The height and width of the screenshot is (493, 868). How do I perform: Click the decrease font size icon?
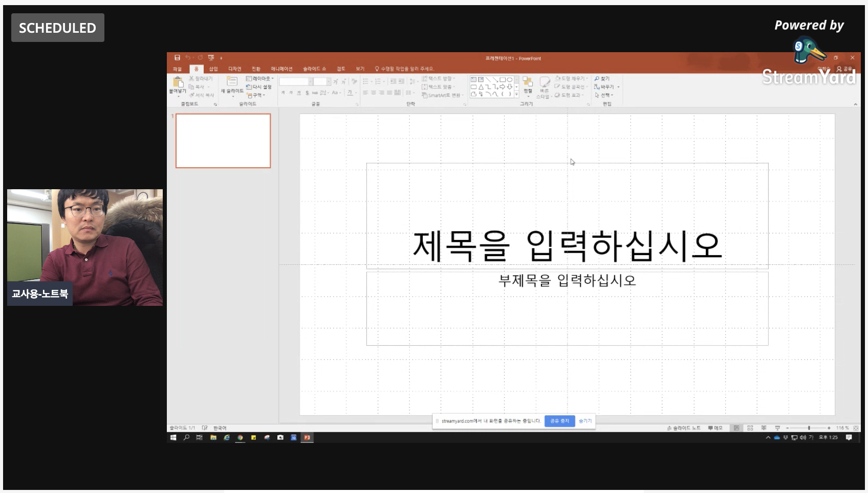click(343, 82)
